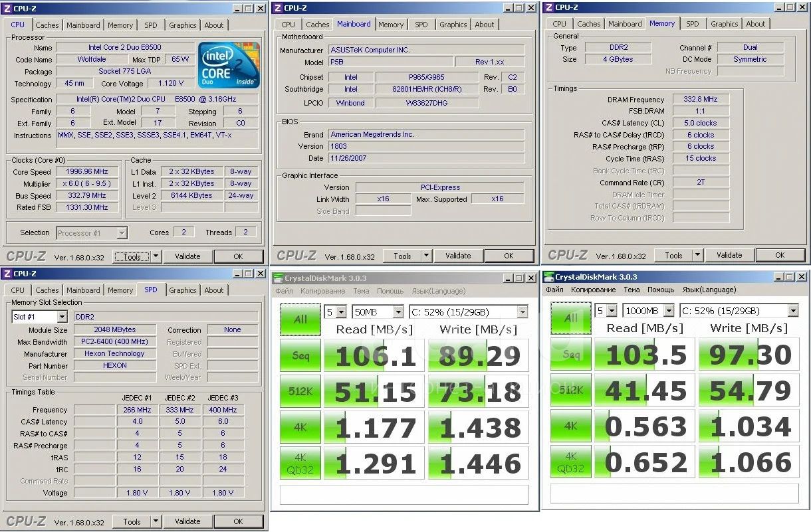Click the package value "Socket 775 LGA"
Viewport: 811px width, 532px height.
click(x=124, y=71)
